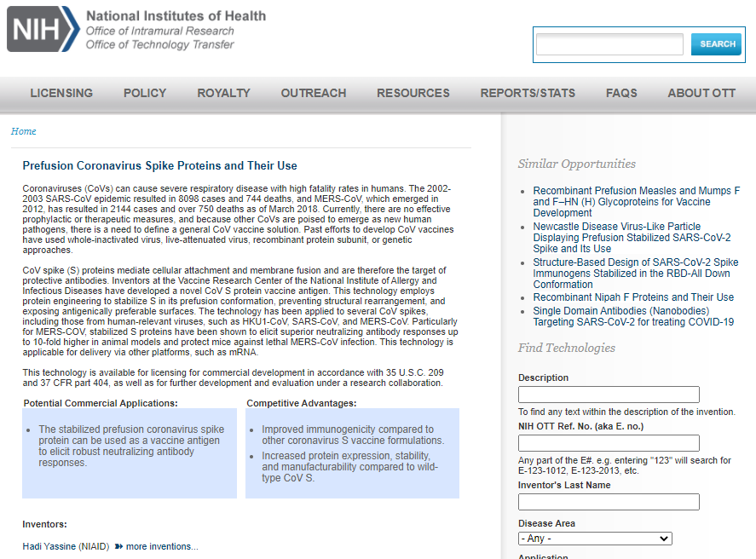Viewport: 756px width, 559px height.
Task: Open the ROYALTY menu
Action: (223, 93)
